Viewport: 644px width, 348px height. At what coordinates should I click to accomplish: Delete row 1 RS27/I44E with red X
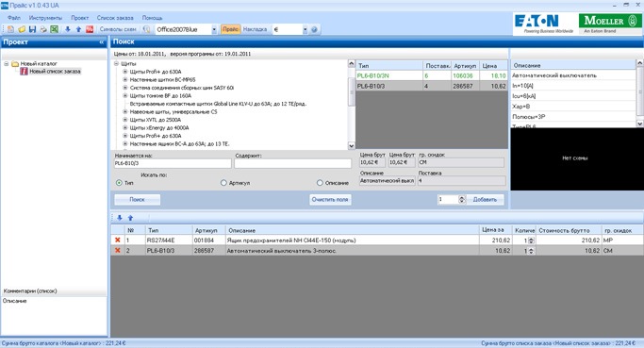coord(118,240)
